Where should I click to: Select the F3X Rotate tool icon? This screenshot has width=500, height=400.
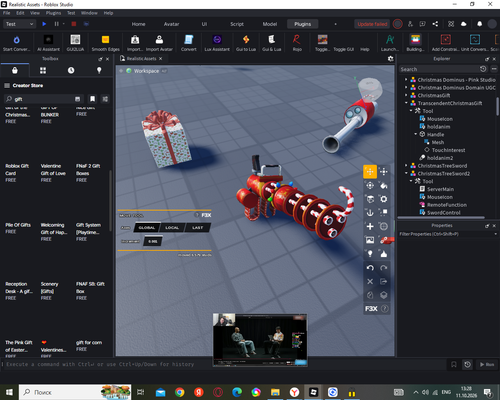pos(370,185)
